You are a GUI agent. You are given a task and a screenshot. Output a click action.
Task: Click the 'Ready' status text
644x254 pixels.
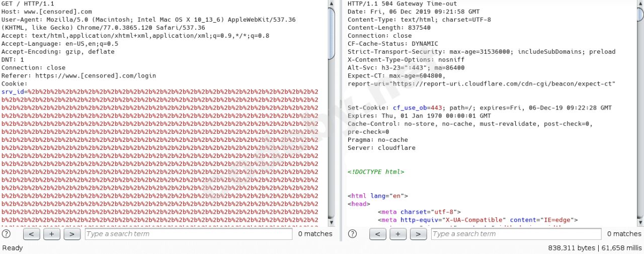click(x=13, y=248)
